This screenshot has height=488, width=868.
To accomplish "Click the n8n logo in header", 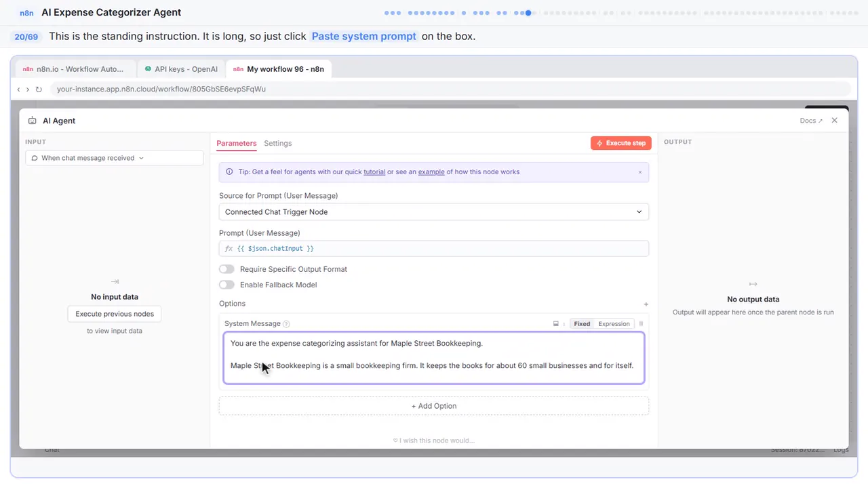I will click(x=26, y=12).
